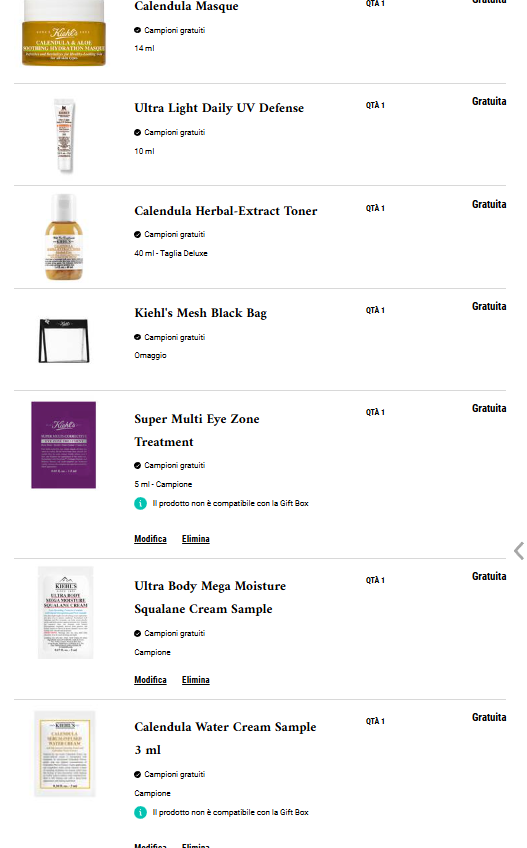Click the checkmark icon under Ultra Body Mega Moisture Cream
Viewport: 527px width, 848px height.
click(x=137, y=633)
